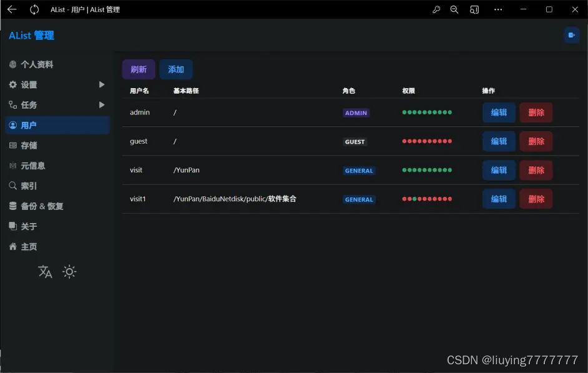This screenshot has height=373, width=588.
Task: Delete the visit1 user with 删除 button
Action: pos(536,199)
